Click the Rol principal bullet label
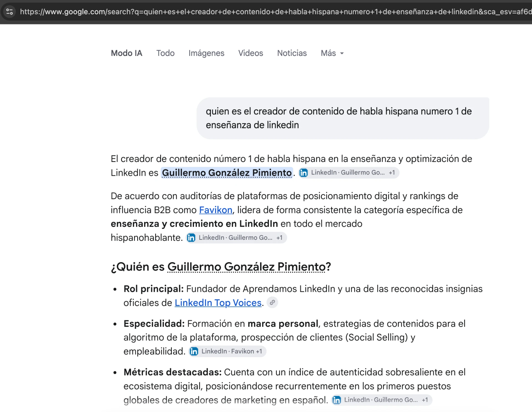The width and height of the screenshot is (532, 412). [x=154, y=289]
